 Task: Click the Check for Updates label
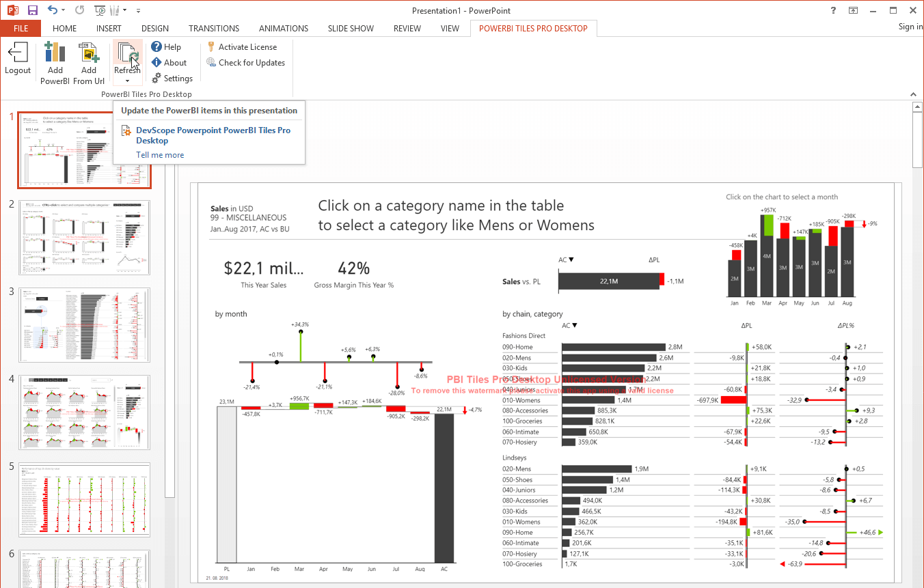click(252, 62)
